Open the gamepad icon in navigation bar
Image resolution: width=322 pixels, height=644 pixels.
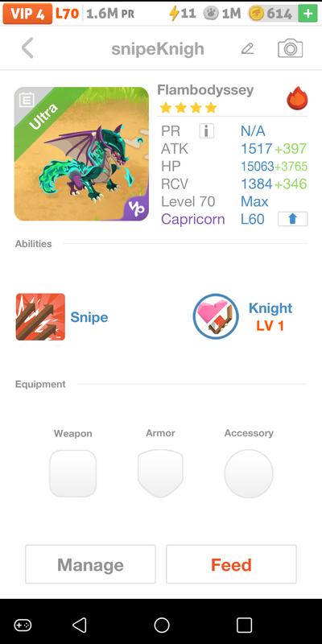tap(23, 625)
